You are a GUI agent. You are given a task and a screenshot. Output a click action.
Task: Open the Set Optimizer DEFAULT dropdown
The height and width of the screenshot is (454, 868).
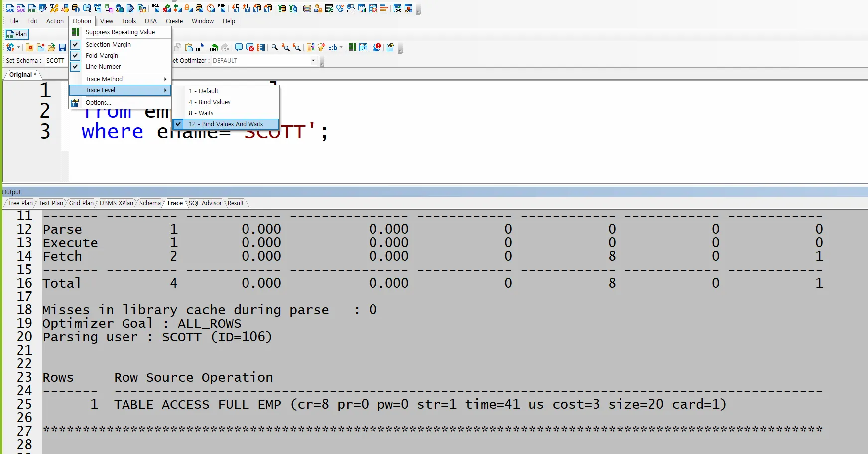[313, 61]
